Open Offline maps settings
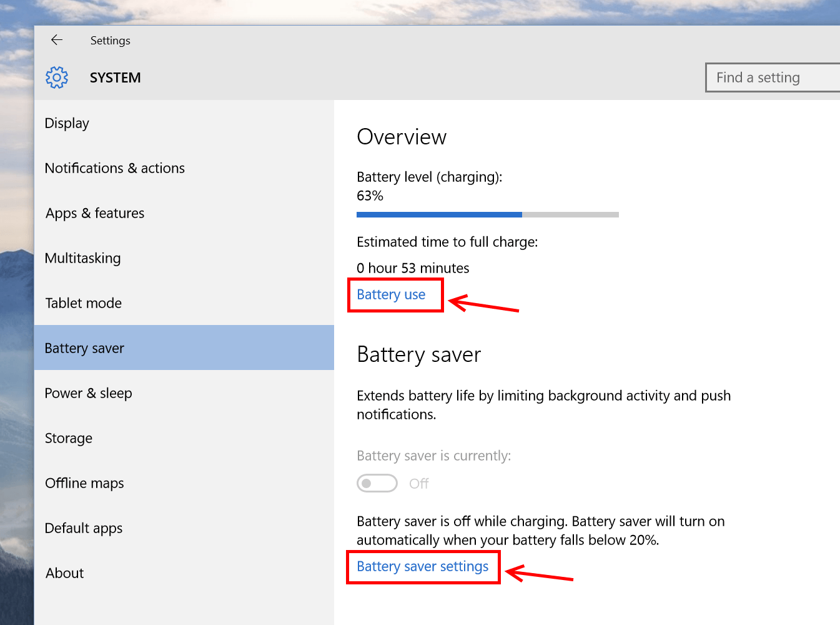The image size is (840, 625). pos(184,483)
